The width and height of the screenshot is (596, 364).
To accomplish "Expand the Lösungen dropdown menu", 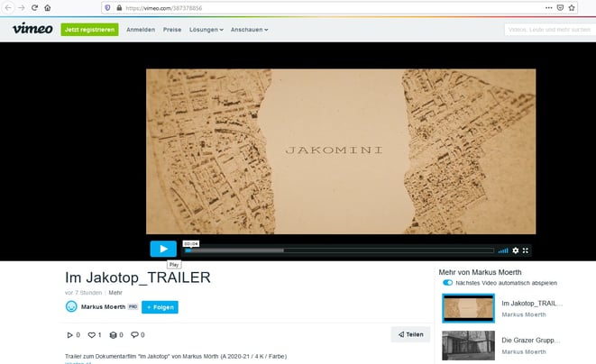I will 206,30.
